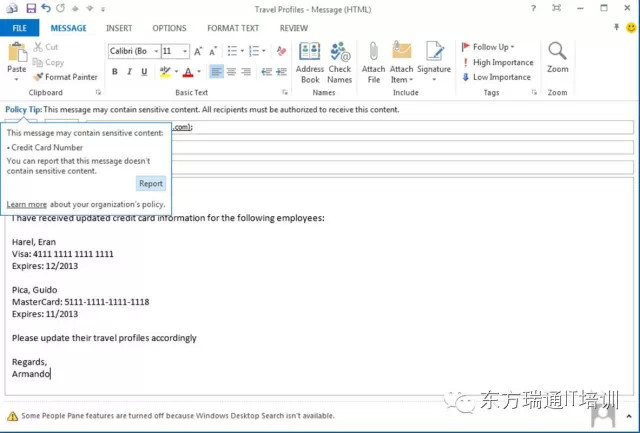
Task: Center the paragraph text
Action: click(x=231, y=72)
